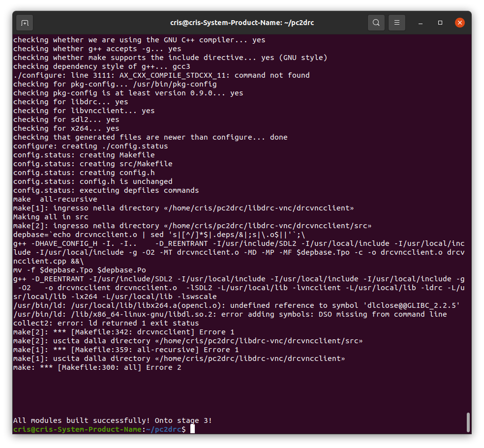
Task: Click the 'DSO missing from command line' line
Action: [230, 314]
